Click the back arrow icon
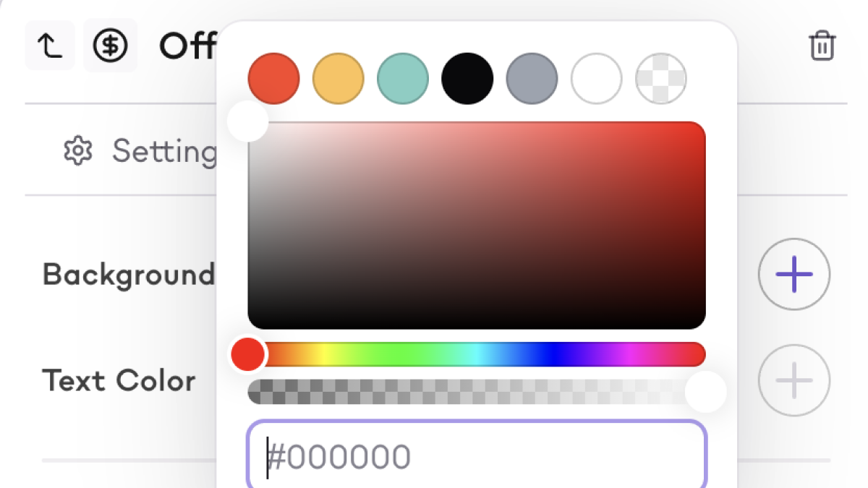868x488 pixels. click(x=50, y=46)
